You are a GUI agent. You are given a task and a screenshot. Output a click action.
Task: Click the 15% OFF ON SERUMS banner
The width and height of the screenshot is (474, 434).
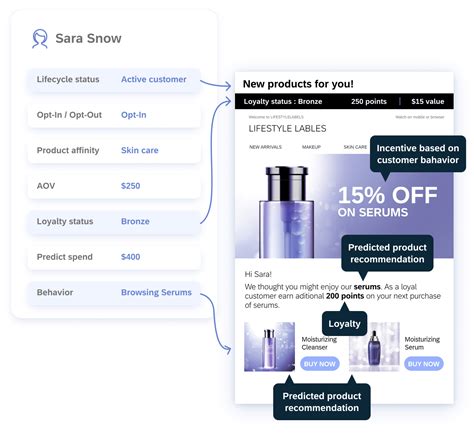coord(387,201)
